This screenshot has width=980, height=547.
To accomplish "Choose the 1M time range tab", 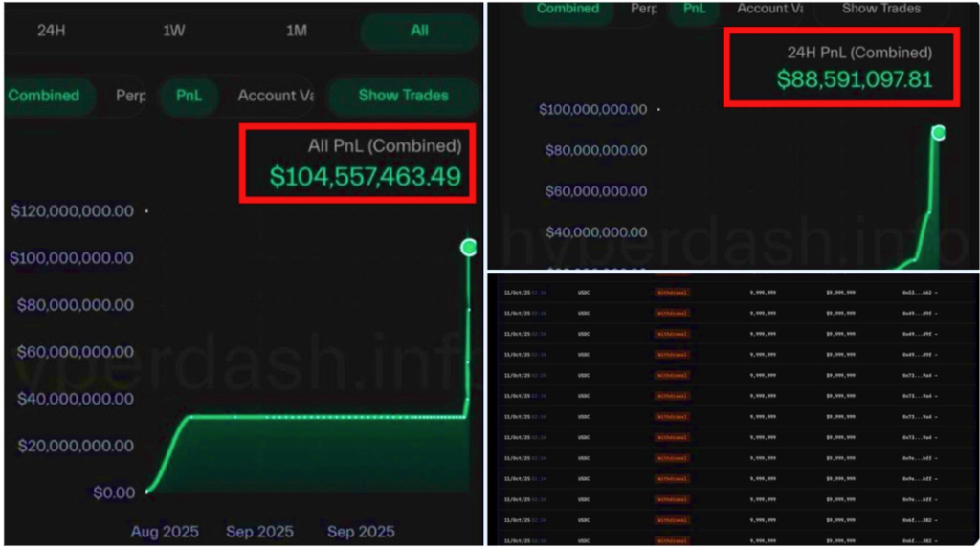I will pyautogui.click(x=297, y=31).
